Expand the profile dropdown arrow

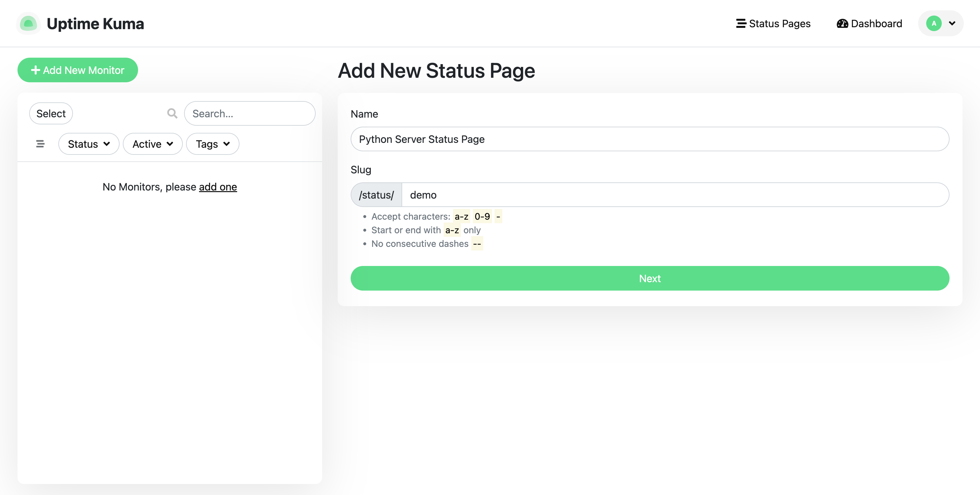tap(952, 24)
